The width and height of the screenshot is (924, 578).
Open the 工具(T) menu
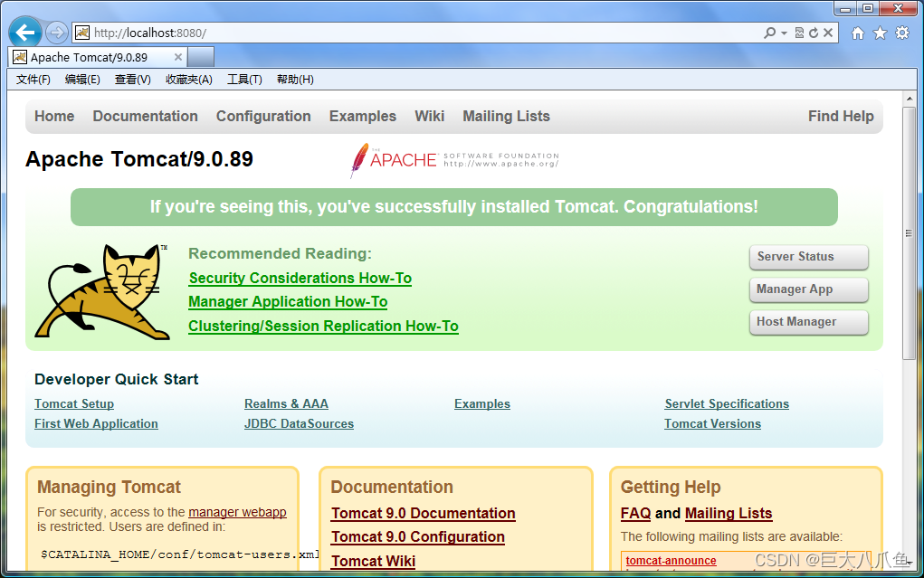[x=244, y=80]
